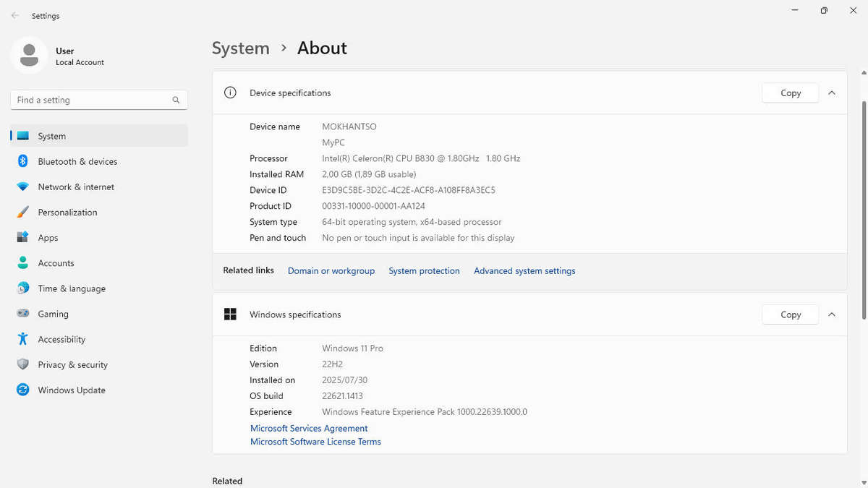868x488 pixels.
Task: Go back with the Settings arrow
Action: point(15,15)
